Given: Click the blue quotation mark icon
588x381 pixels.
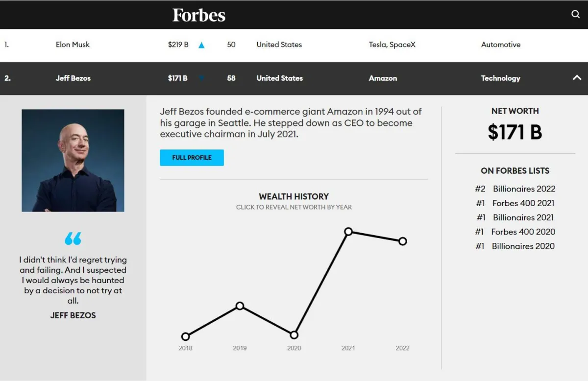Looking at the screenshot, I should pyautogui.click(x=73, y=238).
